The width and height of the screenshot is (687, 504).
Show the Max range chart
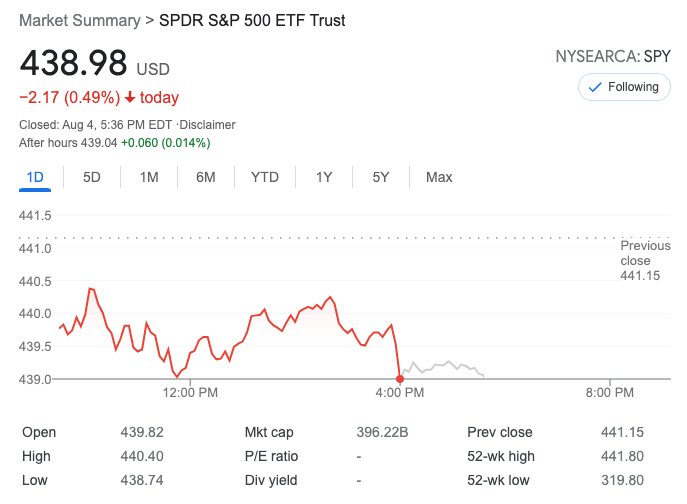tap(439, 177)
